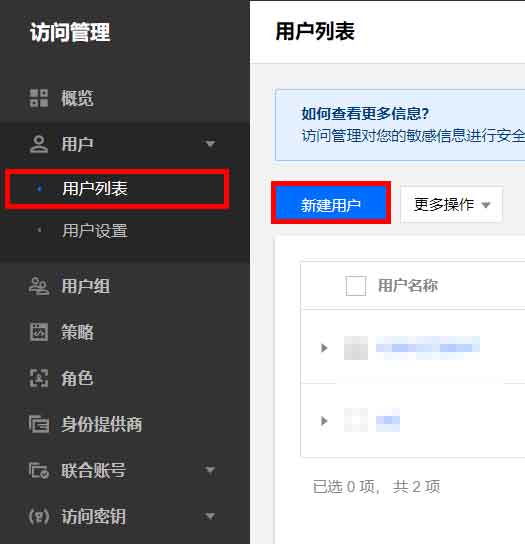Select 用户列表 in the sidebar
The image size is (525, 544).
coord(117,189)
